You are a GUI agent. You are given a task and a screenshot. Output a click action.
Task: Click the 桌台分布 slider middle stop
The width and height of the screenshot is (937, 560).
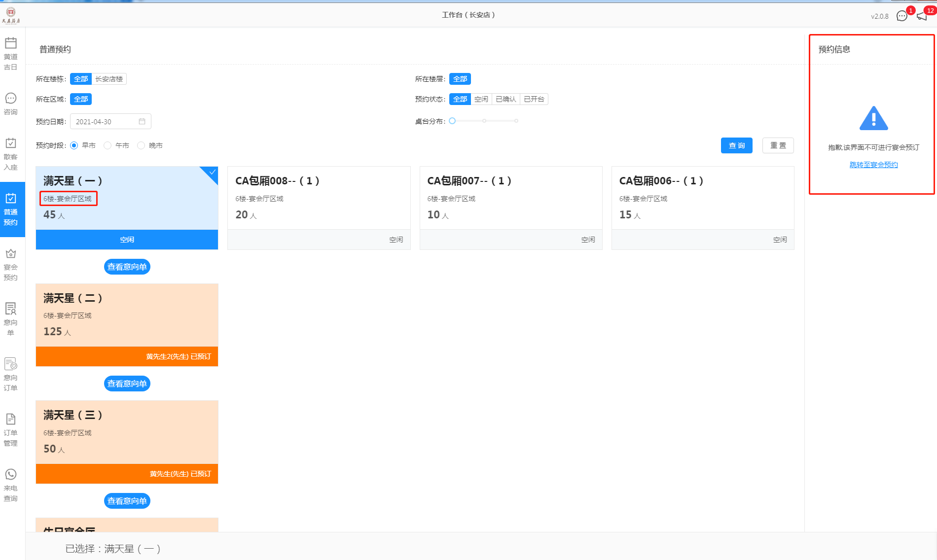(484, 121)
